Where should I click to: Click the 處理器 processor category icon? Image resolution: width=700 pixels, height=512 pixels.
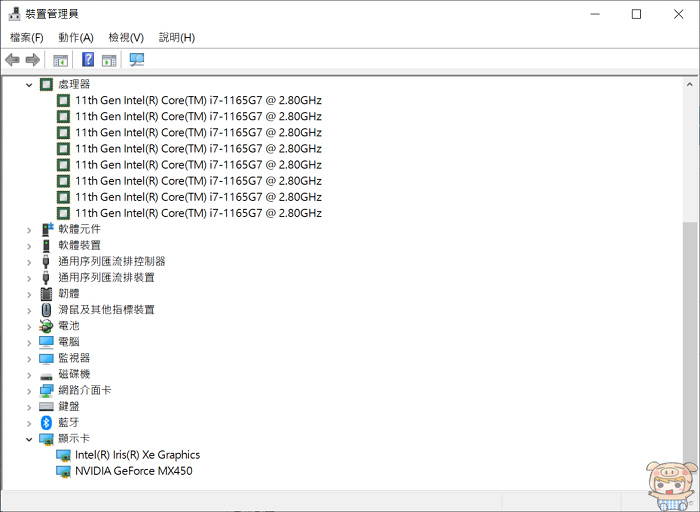[46, 84]
